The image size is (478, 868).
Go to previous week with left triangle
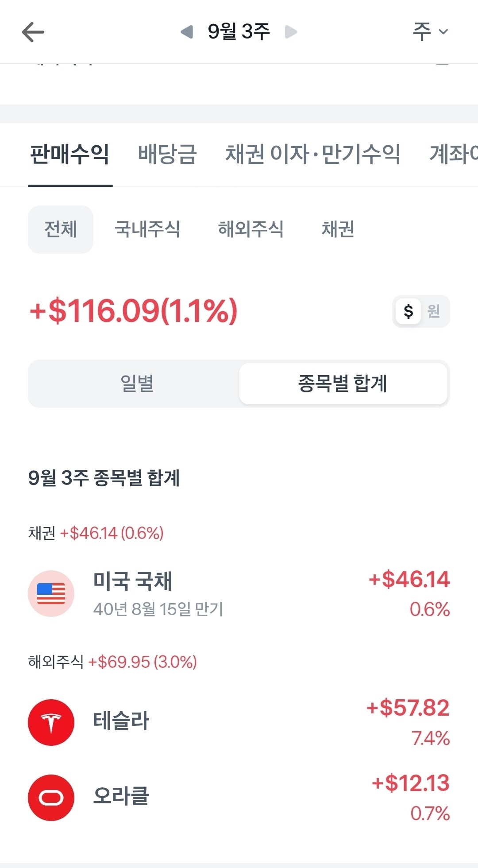pyautogui.click(x=187, y=32)
